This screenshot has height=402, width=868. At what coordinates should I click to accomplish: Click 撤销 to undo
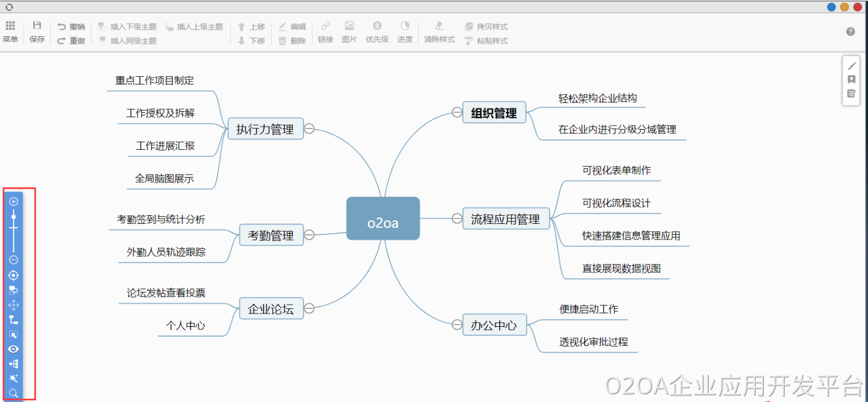(71, 27)
